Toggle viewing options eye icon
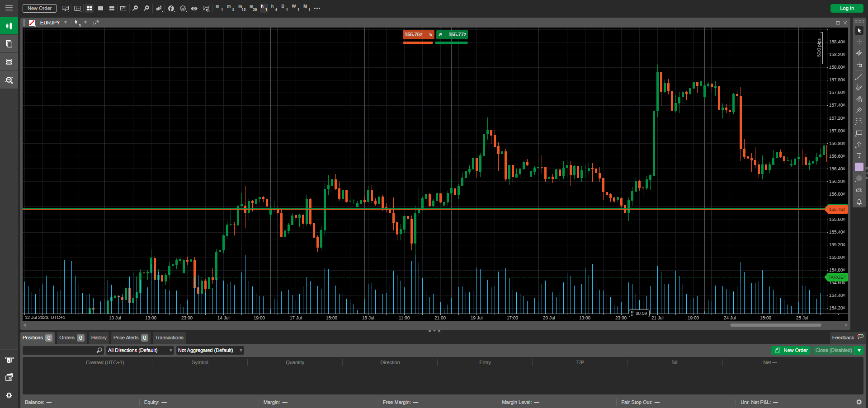The height and width of the screenshot is (408, 868). pyautogui.click(x=194, y=9)
